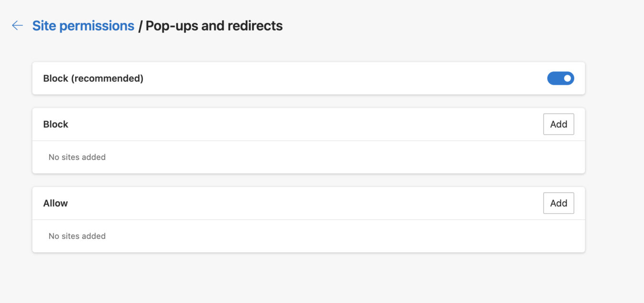
Task: Click the word "Site" in the breadcrumb
Action: (44, 26)
